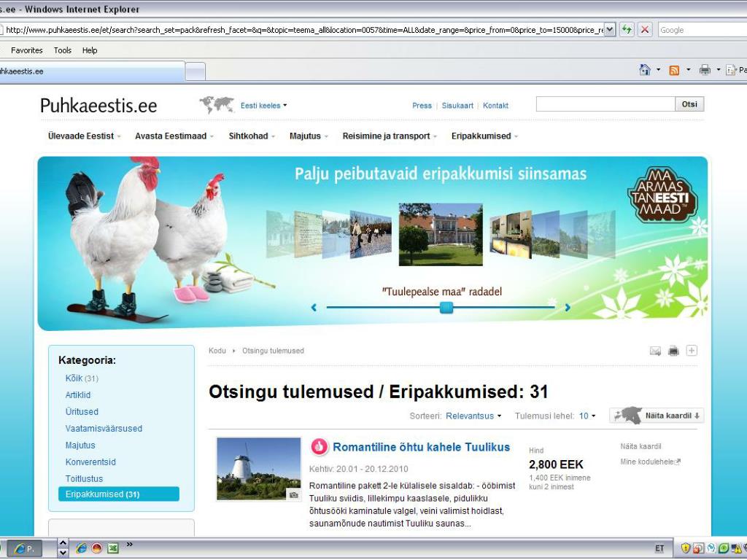
Task: Click the windmill thumbnail image
Action: click(259, 469)
